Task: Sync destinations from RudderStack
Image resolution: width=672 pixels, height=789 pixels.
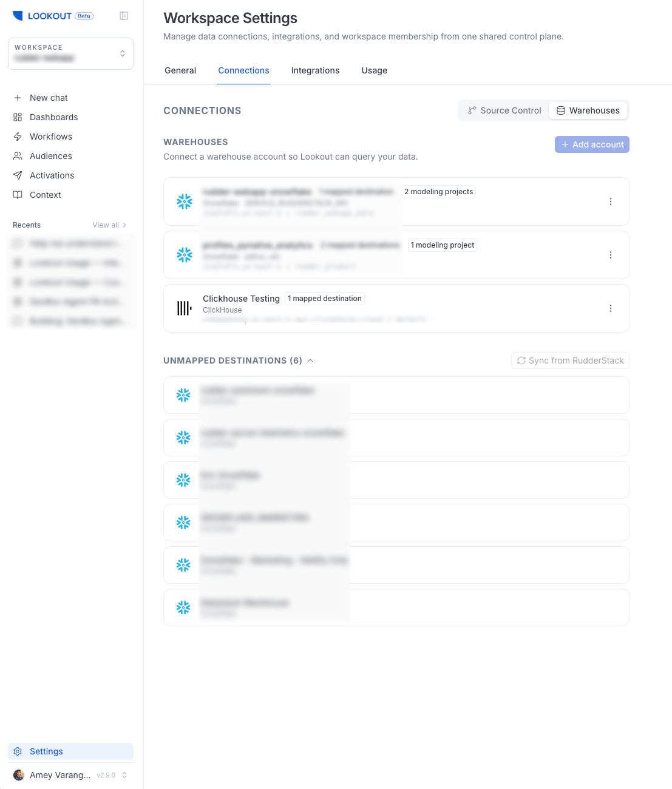Action: pyautogui.click(x=570, y=361)
